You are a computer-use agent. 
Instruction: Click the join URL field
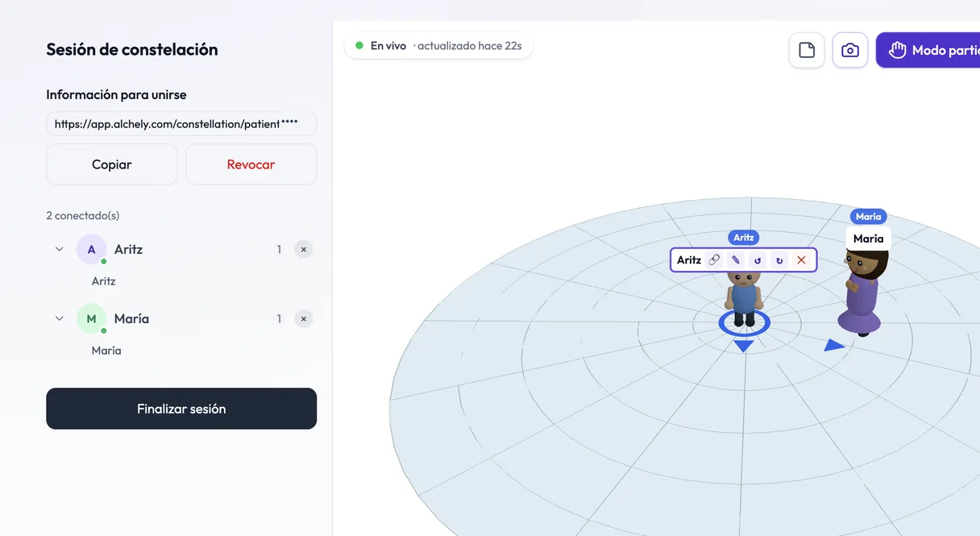point(181,124)
